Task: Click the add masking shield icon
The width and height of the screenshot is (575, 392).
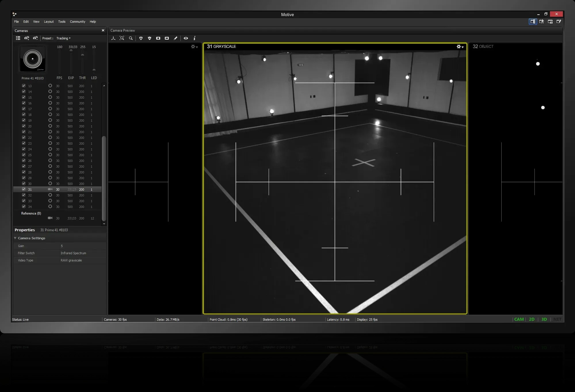Action: [141, 38]
